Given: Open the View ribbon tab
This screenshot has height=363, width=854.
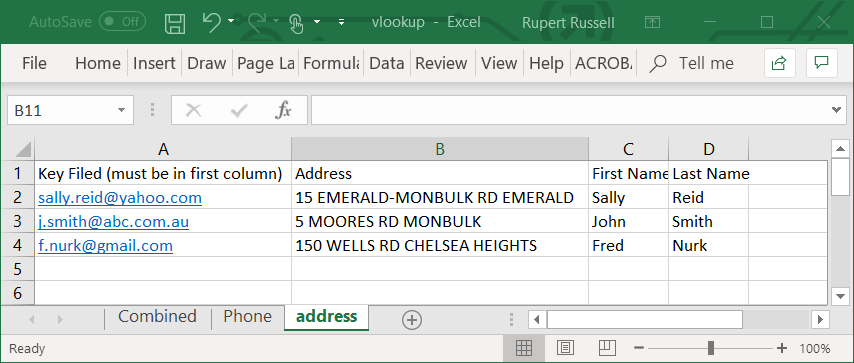Looking at the screenshot, I should [x=499, y=63].
